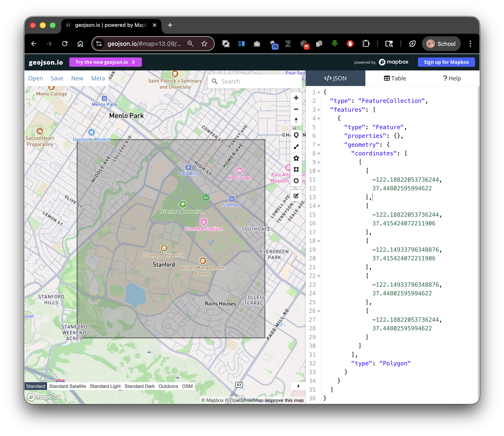Open the Table tab
This screenshot has height=436, width=504.
coord(395,78)
